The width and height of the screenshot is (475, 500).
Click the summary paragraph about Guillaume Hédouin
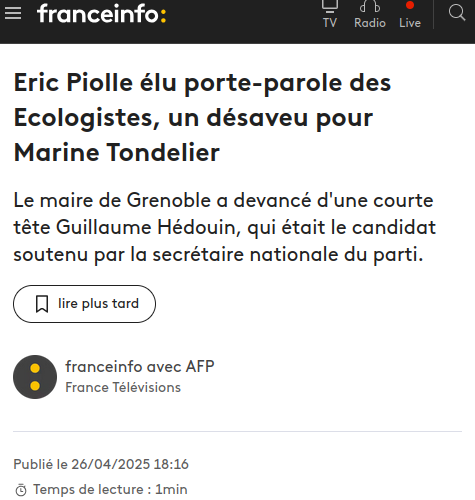pyautogui.click(x=225, y=228)
